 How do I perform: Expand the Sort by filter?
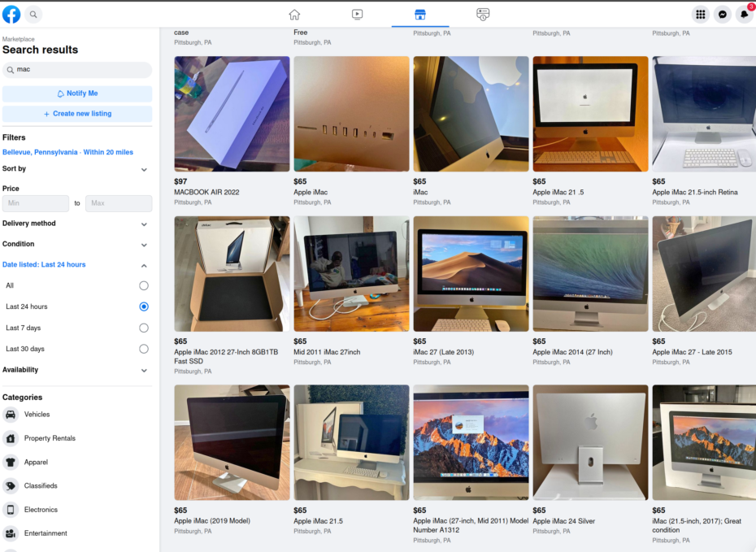(x=144, y=169)
